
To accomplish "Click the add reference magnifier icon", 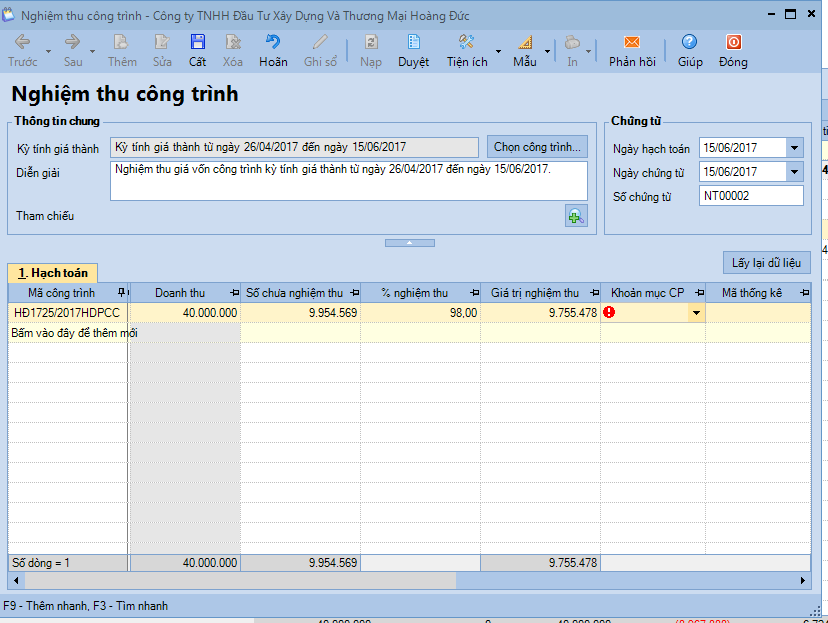I will pyautogui.click(x=576, y=216).
